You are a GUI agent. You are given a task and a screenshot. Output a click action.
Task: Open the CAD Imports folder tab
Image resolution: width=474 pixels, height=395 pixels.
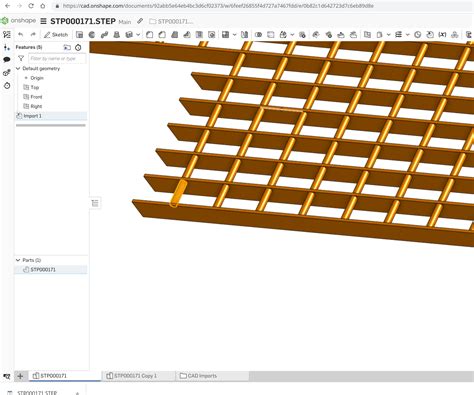212,376
